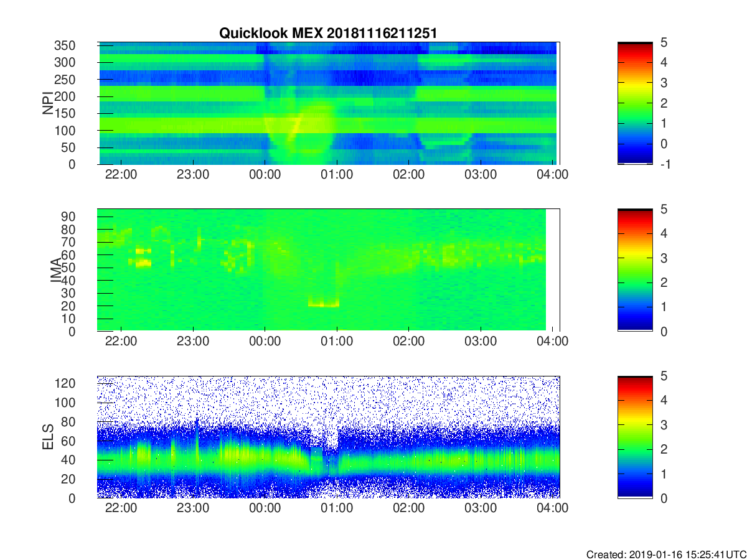Click the "3" tick on ELS colorbar

coord(664,424)
